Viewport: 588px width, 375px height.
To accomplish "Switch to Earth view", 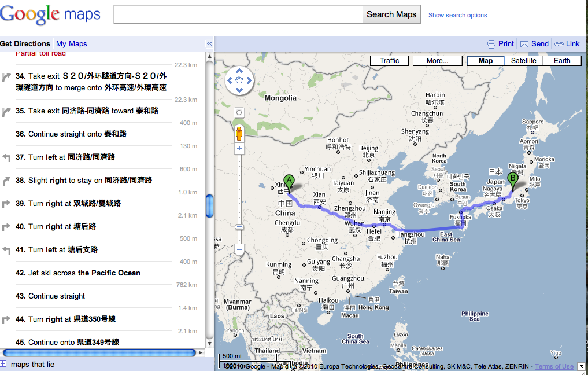I will point(562,61).
